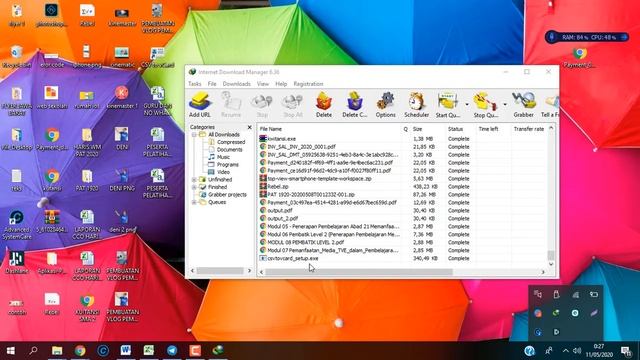Screen dimensions: 640x360
Task: Click the Add URL toolbar button
Action: coord(200,104)
